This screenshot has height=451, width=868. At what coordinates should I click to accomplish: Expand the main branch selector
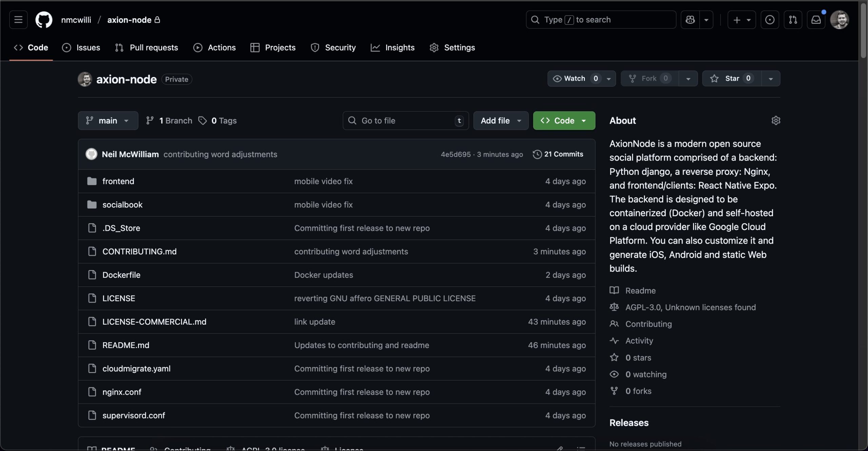(x=108, y=121)
